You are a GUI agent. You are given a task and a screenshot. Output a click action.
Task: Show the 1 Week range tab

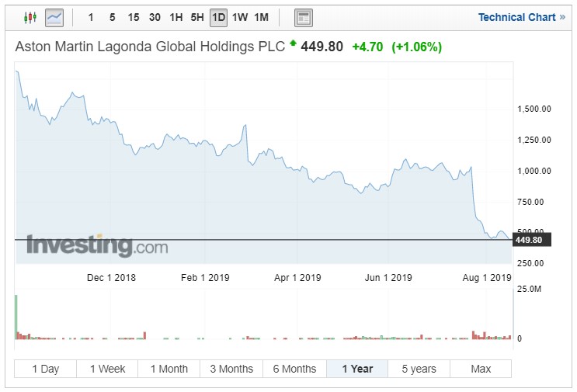tap(107, 369)
